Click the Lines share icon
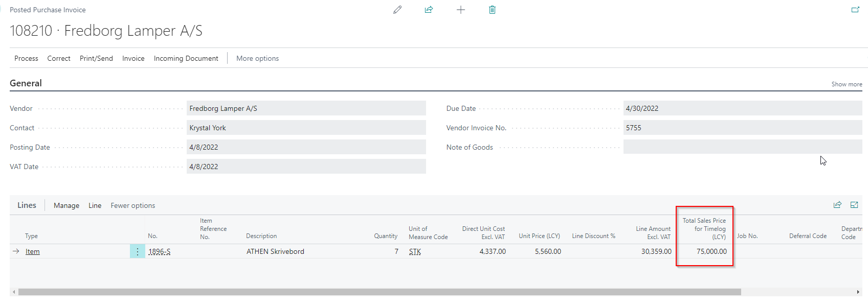Image resolution: width=868 pixels, height=307 pixels. [x=837, y=205]
